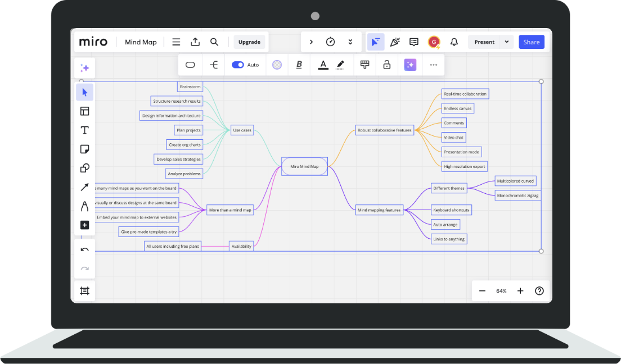Select the Real-time collaboration node
The width and height of the screenshot is (621, 364).
coord(465,94)
